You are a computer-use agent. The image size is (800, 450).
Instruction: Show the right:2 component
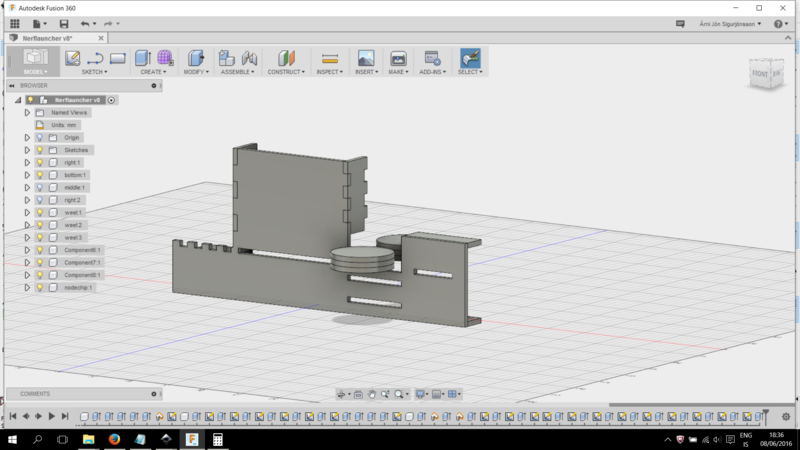coord(40,200)
